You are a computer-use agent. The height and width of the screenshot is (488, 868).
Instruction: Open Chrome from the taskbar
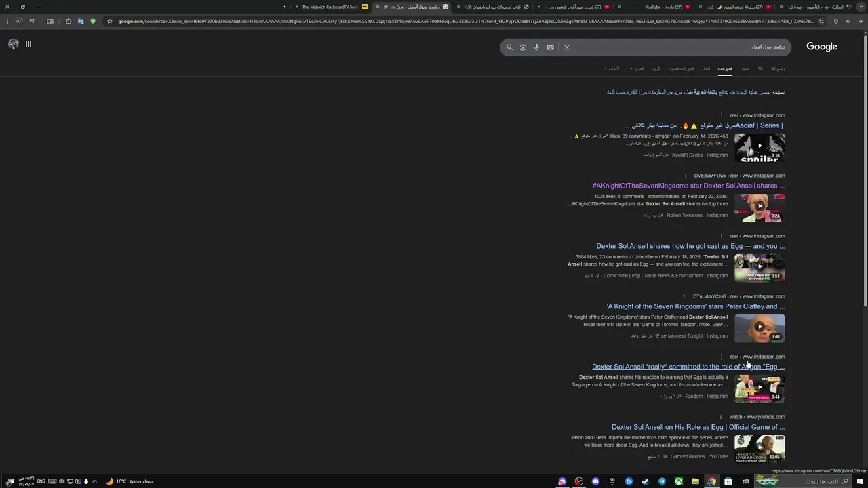(x=711, y=481)
